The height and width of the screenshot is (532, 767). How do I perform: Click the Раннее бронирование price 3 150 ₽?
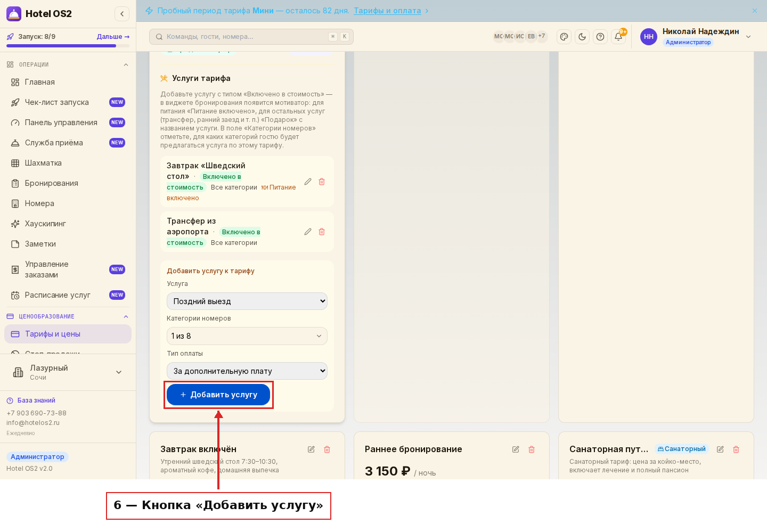[x=387, y=471]
